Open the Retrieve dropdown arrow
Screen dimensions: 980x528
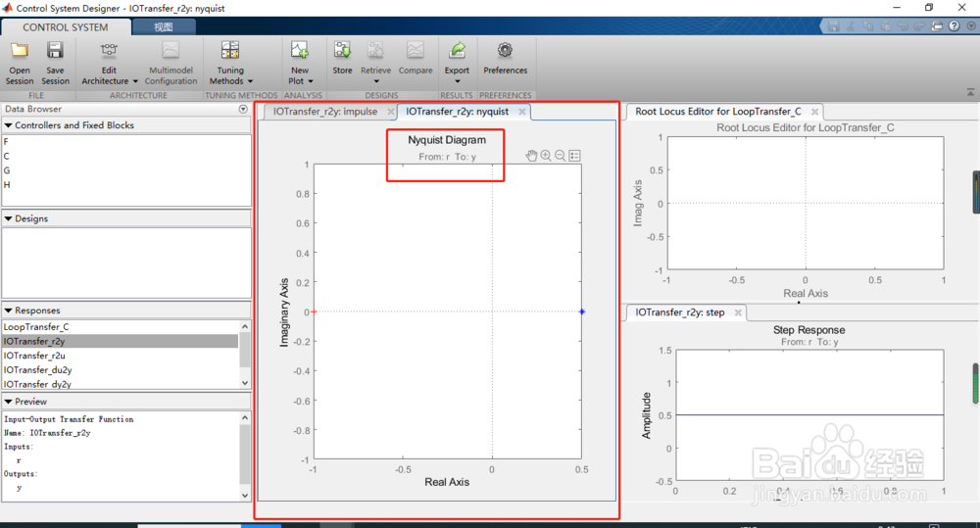tap(376, 81)
